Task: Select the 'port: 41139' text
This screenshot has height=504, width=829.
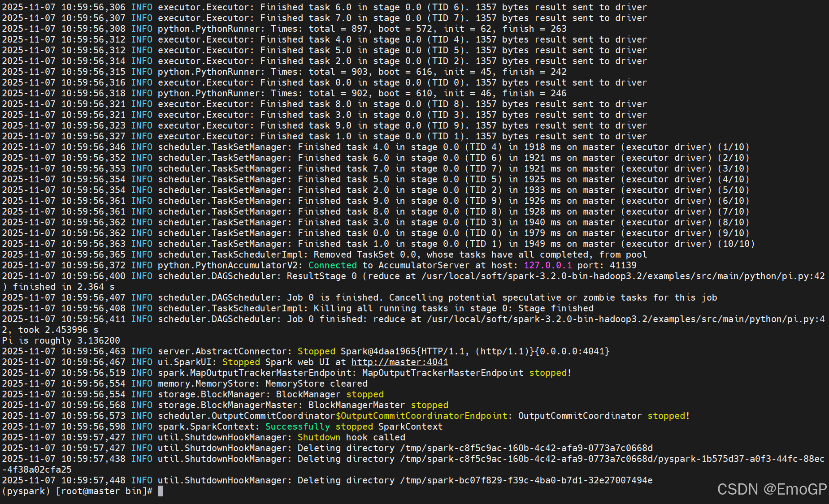Action: pos(607,265)
